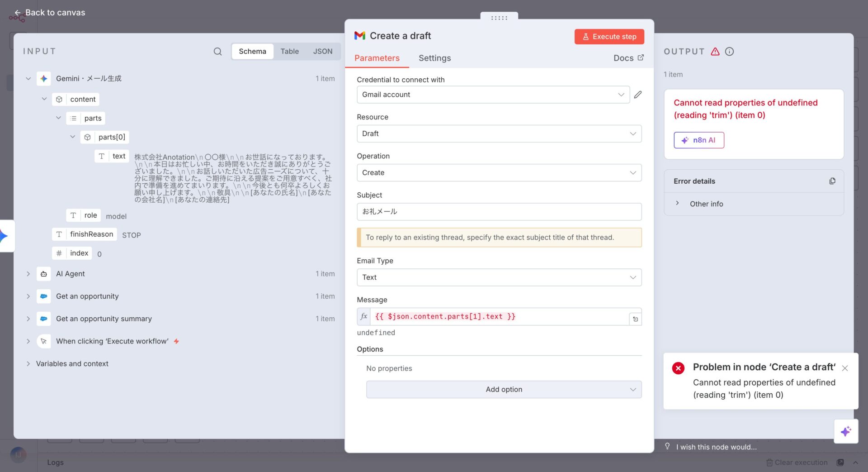
Task: Go back to canvas
Action: [x=50, y=13]
